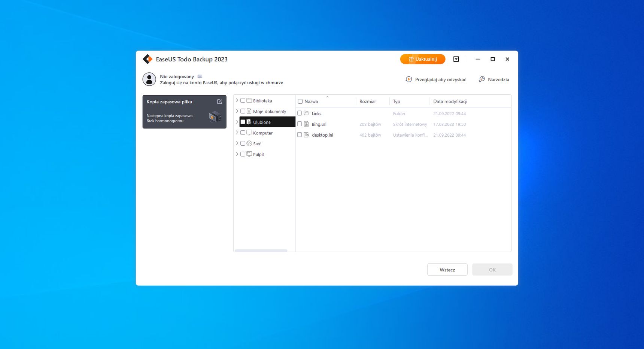Close the EaseUS Todo Backup window
Screen dimensions: 644x349
507,59
